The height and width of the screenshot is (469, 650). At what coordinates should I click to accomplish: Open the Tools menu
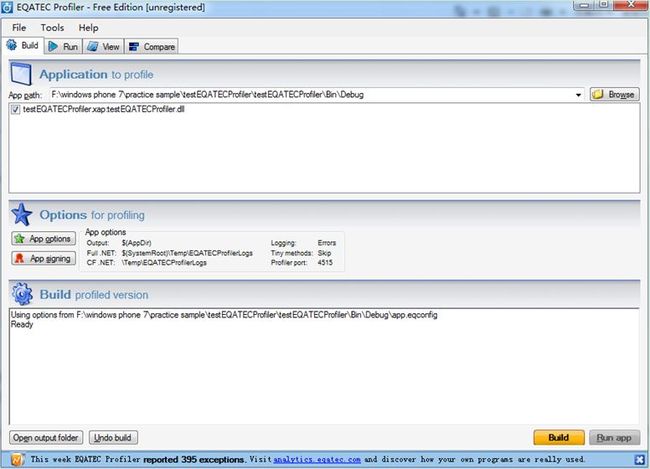(x=52, y=28)
